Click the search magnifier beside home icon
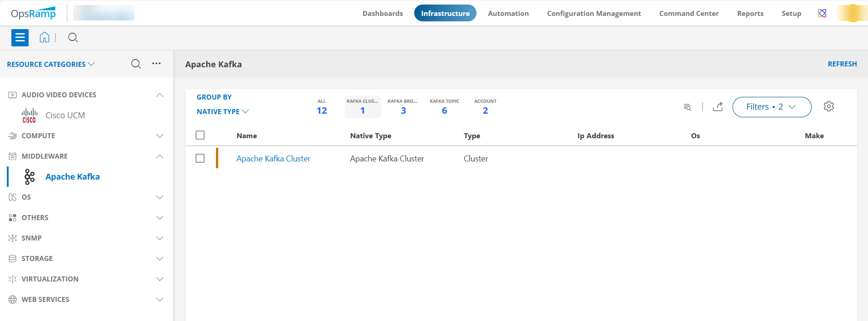This screenshot has width=868, height=321. [73, 38]
